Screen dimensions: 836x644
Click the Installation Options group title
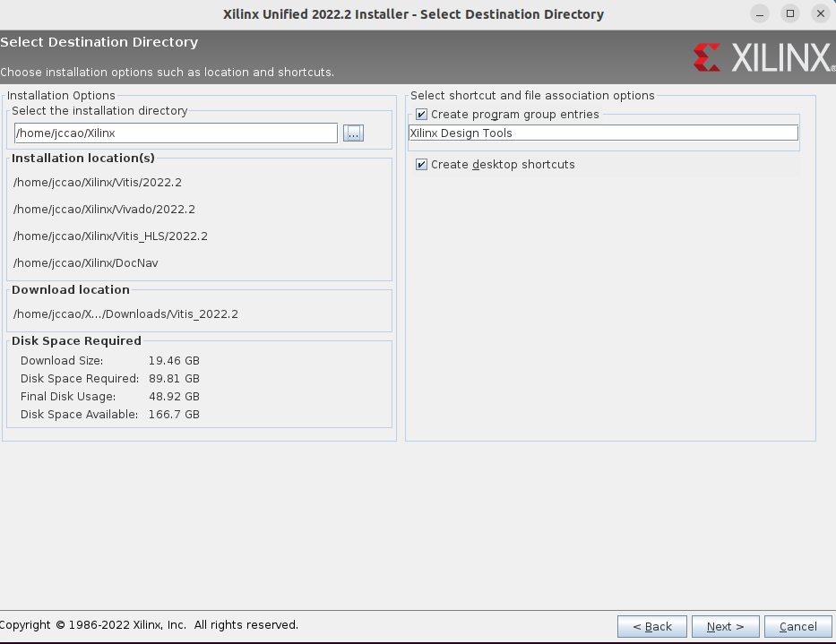coord(61,96)
